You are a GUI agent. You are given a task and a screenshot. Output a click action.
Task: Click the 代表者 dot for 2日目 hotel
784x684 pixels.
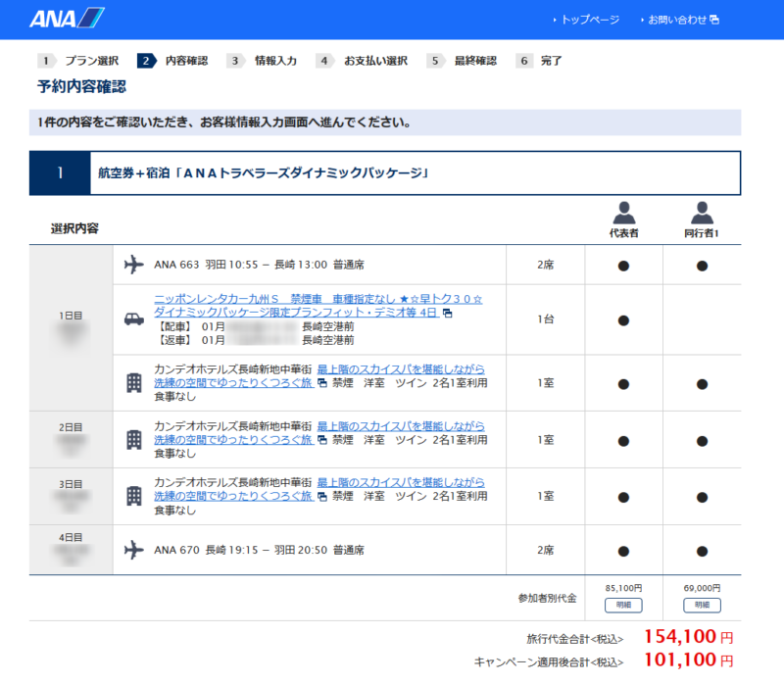click(x=623, y=442)
